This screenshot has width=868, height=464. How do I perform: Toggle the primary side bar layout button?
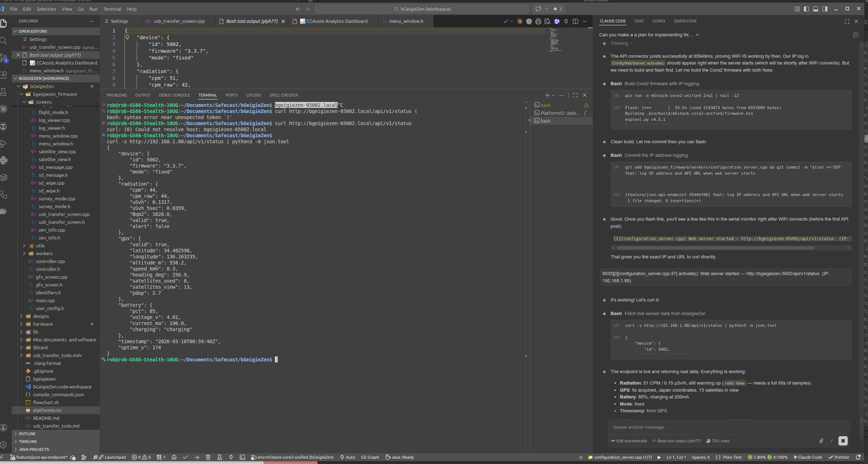pyautogui.click(x=806, y=9)
